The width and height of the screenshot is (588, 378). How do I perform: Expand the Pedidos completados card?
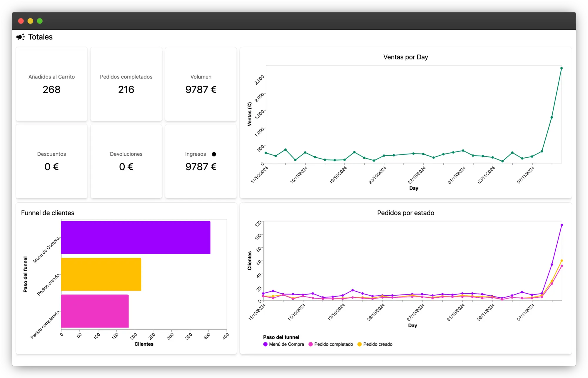click(x=126, y=84)
